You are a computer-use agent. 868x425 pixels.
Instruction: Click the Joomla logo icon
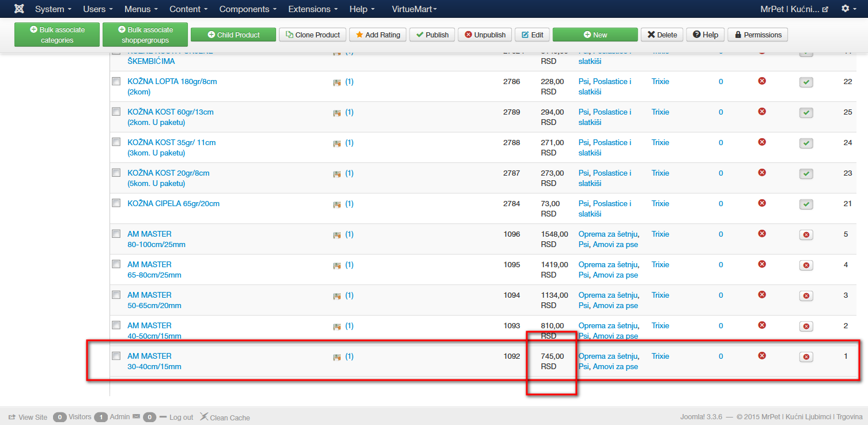19,9
